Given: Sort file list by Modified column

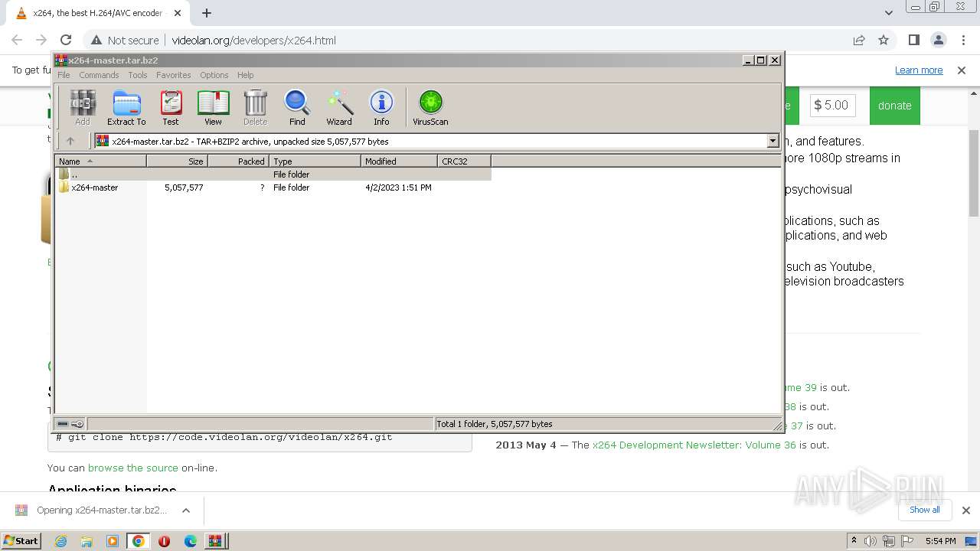Looking at the screenshot, I should click(399, 161).
